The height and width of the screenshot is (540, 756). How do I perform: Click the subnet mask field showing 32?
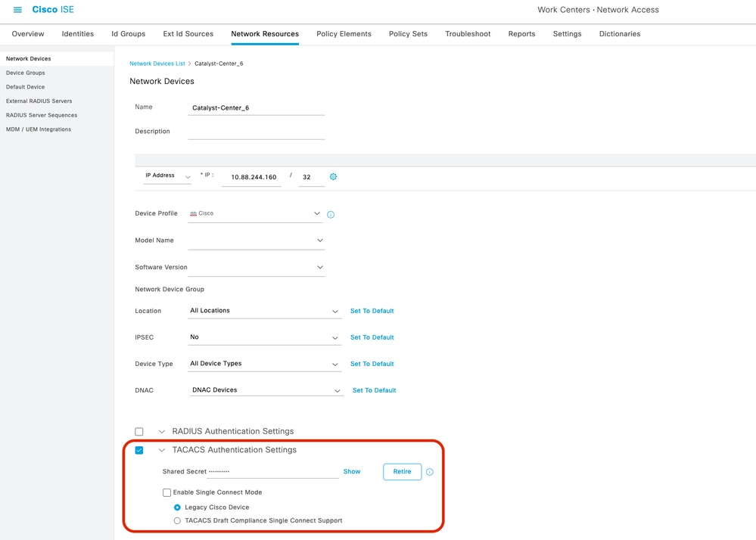312,177
